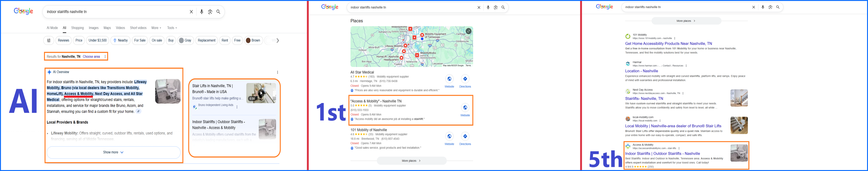Switch to the Short videos tab
This screenshot has height=171, width=868.
click(138, 28)
